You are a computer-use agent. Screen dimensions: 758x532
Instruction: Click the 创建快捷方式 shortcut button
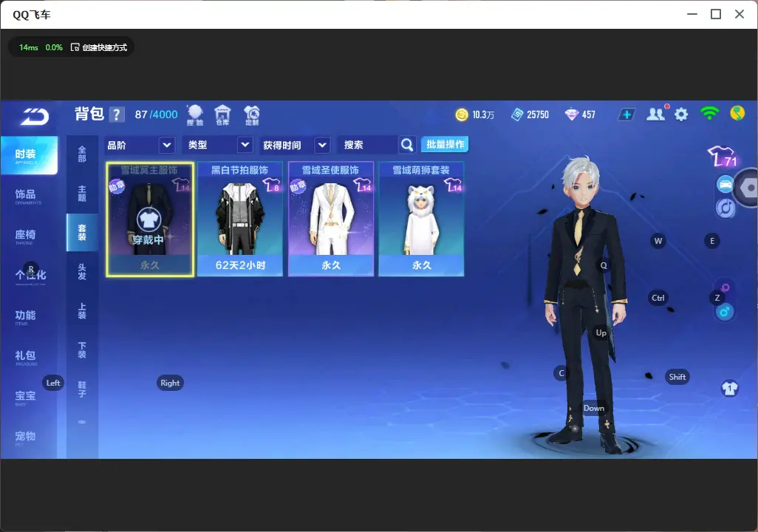pos(99,47)
